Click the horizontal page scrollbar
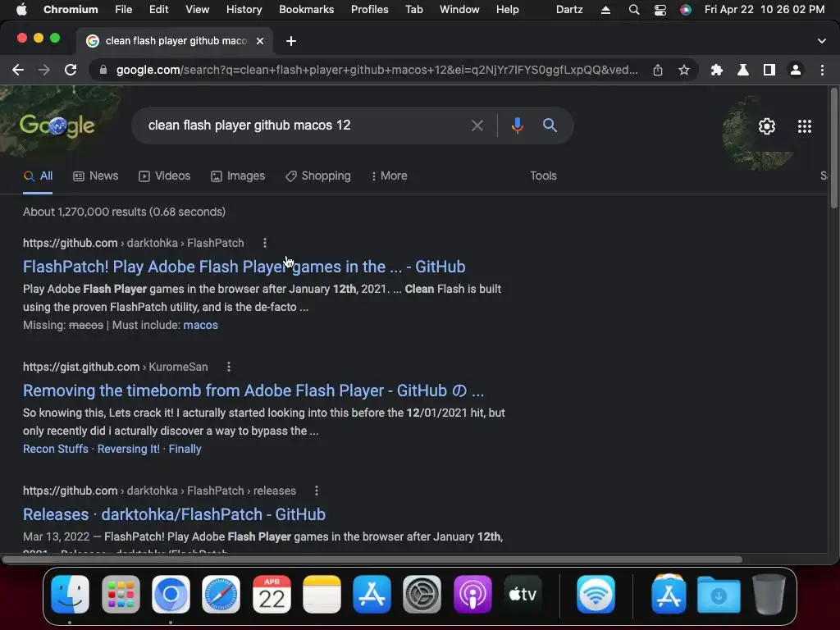The width and height of the screenshot is (840, 630). point(372,559)
